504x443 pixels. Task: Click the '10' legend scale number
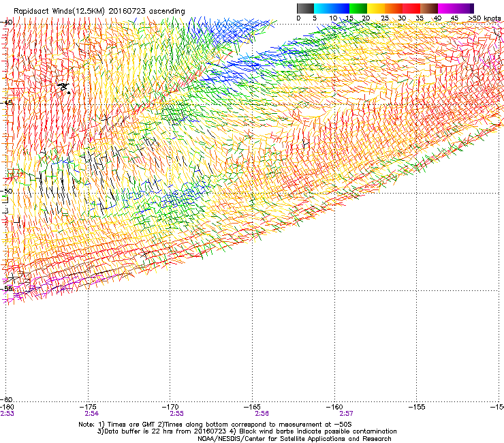pos(332,18)
